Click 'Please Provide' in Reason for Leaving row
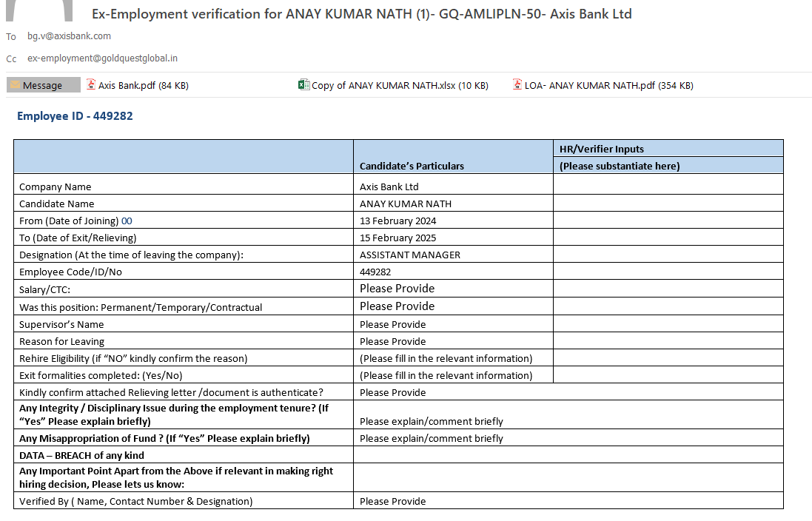This screenshot has width=812, height=521. click(x=392, y=341)
